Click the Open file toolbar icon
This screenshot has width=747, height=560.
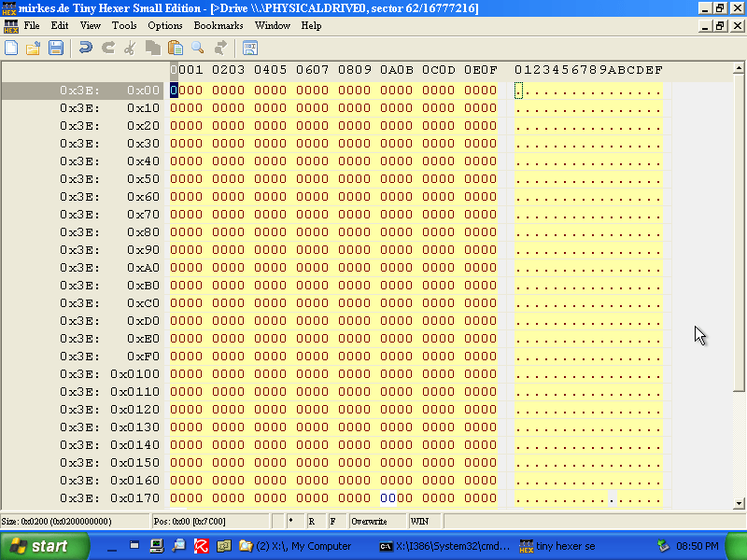[34, 48]
